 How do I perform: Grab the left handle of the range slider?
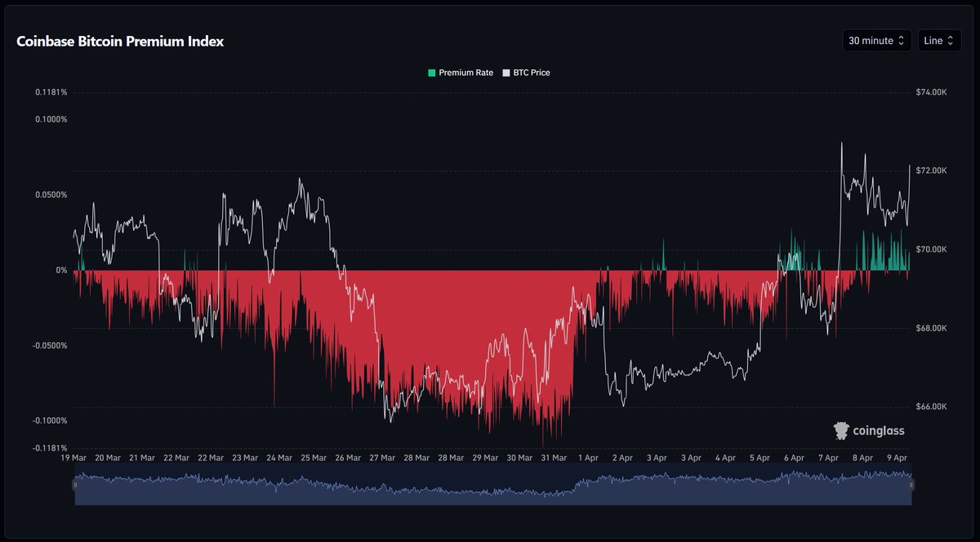tap(75, 485)
